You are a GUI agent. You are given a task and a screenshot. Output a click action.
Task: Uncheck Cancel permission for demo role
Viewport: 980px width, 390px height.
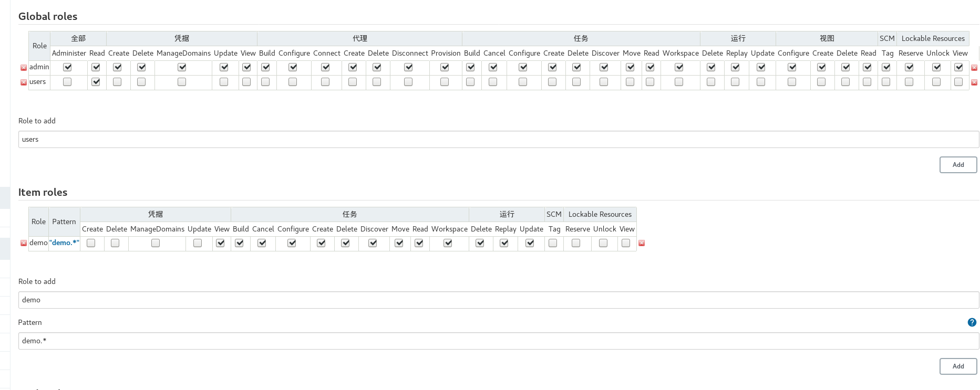(x=262, y=243)
